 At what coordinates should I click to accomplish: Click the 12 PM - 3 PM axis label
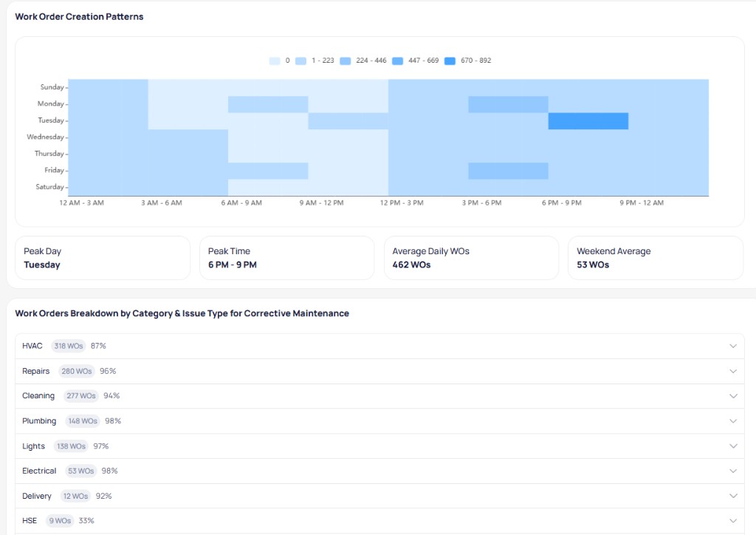point(402,203)
